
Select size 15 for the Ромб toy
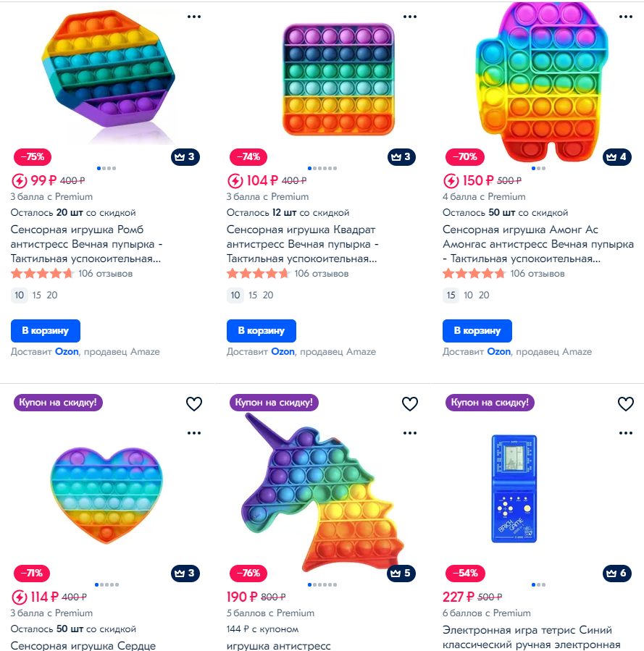click(x=36, y=295)
